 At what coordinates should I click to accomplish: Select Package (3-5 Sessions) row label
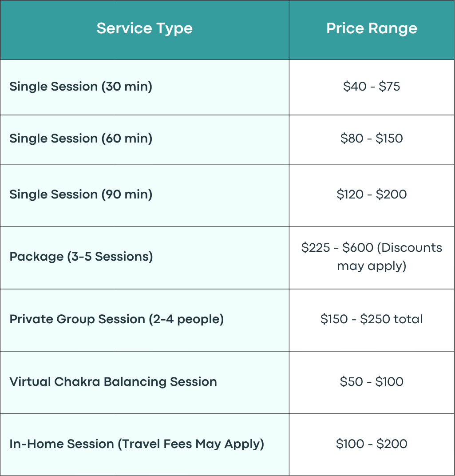[81, 257]
